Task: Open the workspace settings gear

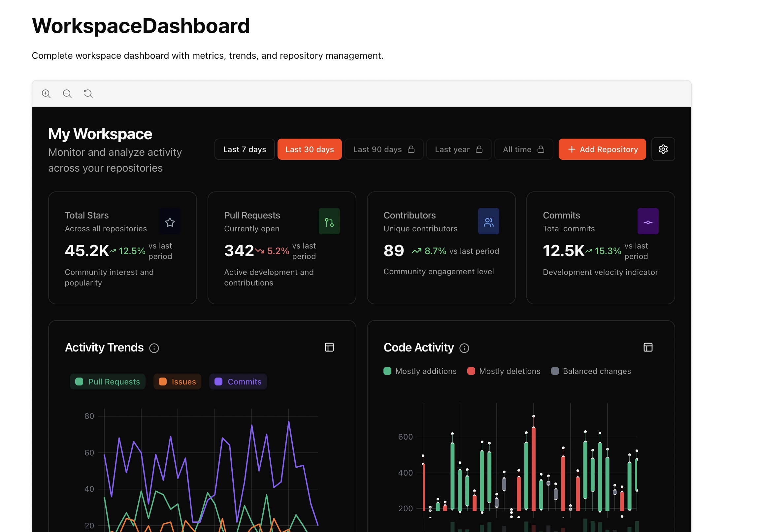Action: tap(663, 149)
